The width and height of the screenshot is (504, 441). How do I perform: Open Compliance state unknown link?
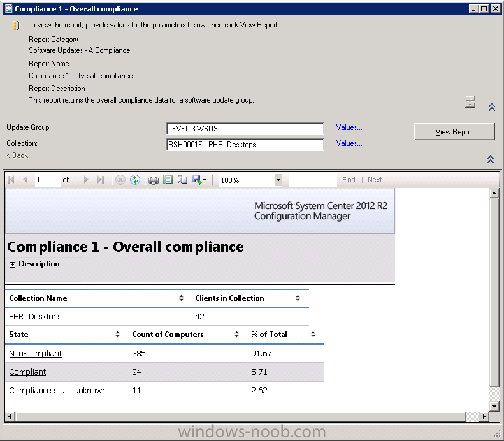click(58, 390)
